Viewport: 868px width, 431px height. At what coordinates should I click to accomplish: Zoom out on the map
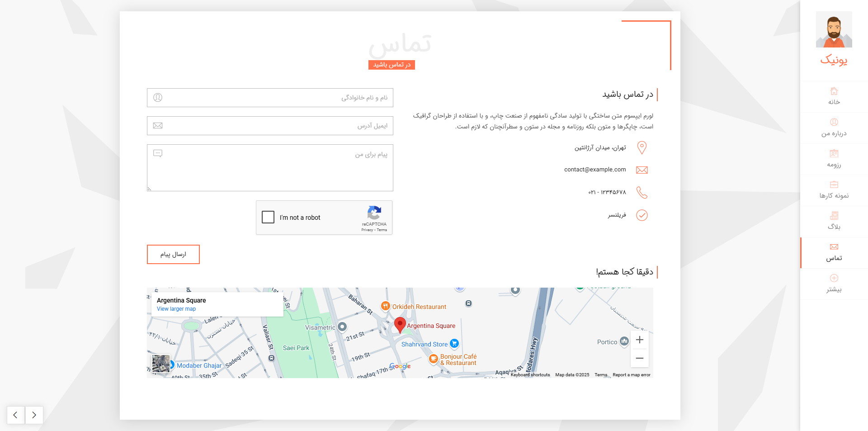pos(639,358)
